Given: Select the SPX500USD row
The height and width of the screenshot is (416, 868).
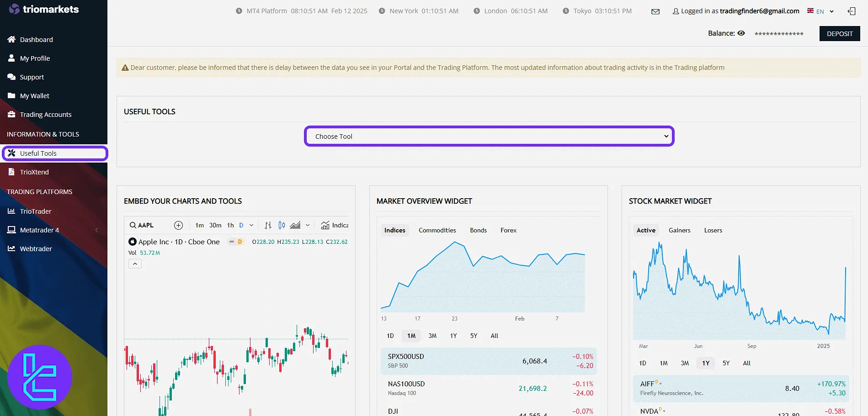Looking at the screenshot, I should (x=489, y=361).
